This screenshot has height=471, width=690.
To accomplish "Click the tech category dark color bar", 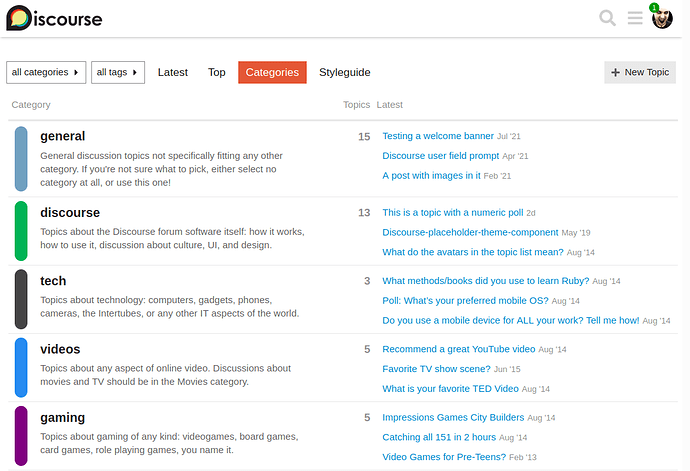I will point(21,299).
